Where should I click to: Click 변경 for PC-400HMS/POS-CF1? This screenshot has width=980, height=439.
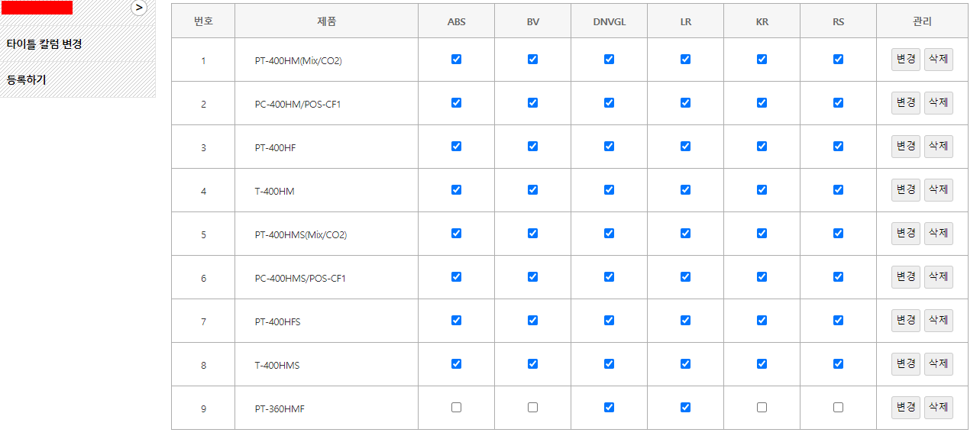click(906, 277)
